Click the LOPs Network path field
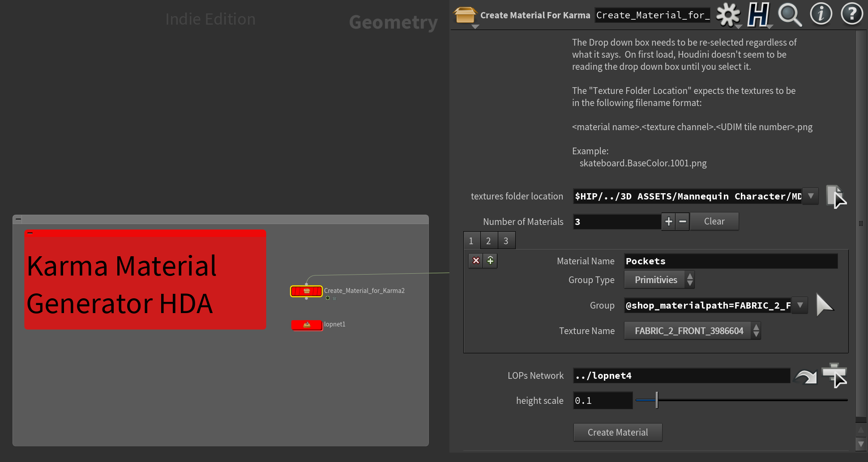This screenshot has height=462, width=868. (681, 376)
